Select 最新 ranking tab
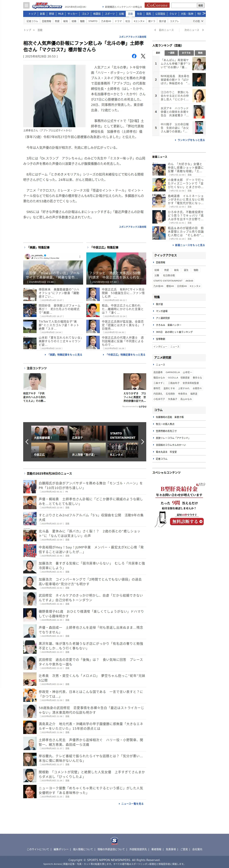Image resolution: width=229 pixels, height=868 pixels. (158, 53)
